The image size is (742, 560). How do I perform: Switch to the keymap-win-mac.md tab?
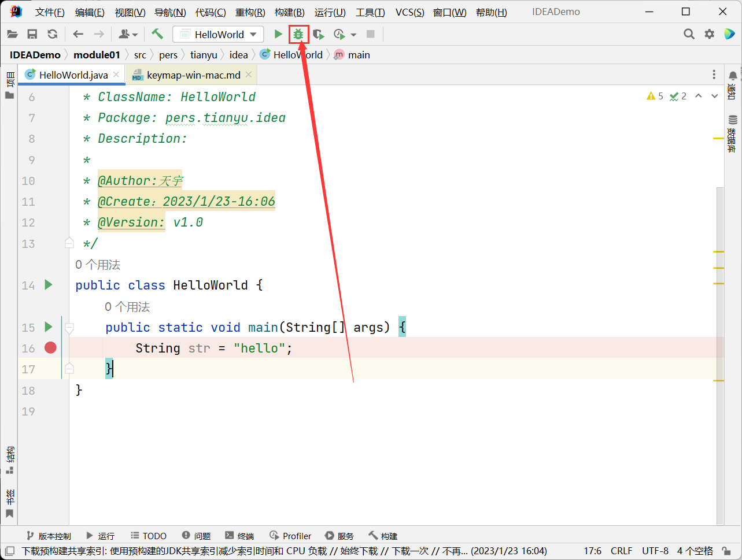(x=193, y=75)
